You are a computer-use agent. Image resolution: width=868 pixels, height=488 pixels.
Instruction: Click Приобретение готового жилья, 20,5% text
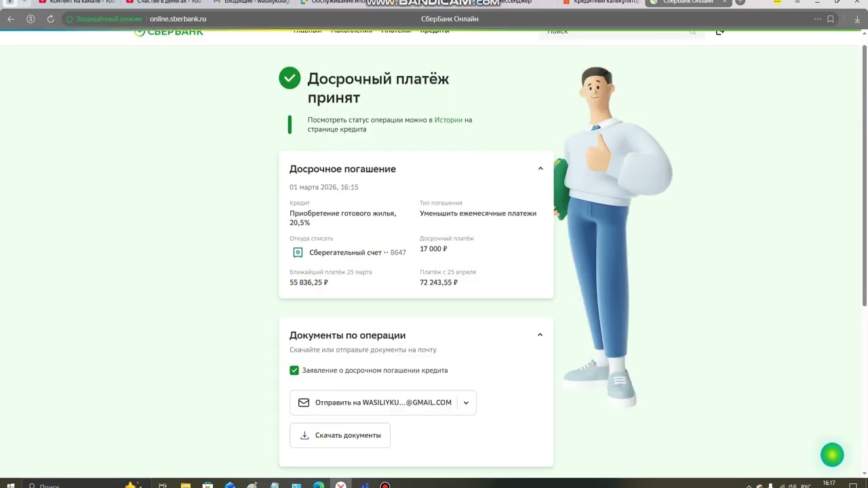click(x=343, y=218)
